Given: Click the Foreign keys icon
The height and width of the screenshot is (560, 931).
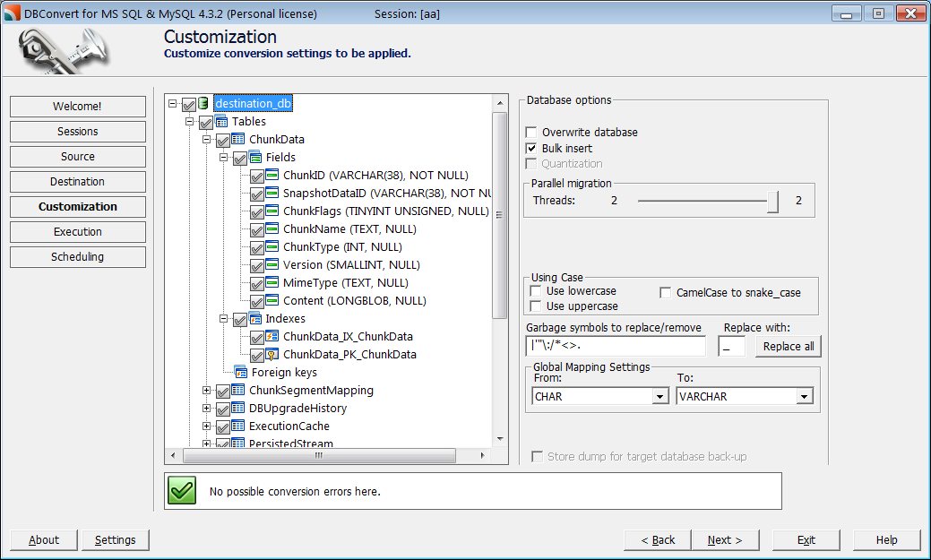Looking at the screenshot, I should [241, 373].
